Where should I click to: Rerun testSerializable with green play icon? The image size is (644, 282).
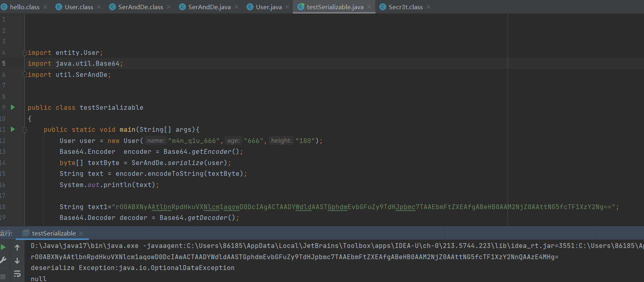pyautogui.click(x=3, y=247)
